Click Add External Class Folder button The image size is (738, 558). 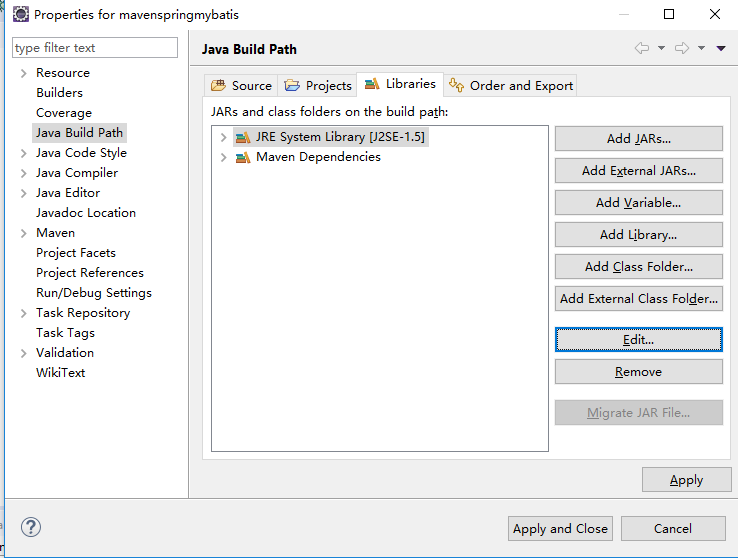pyautogui.click(x=639, y=298)
